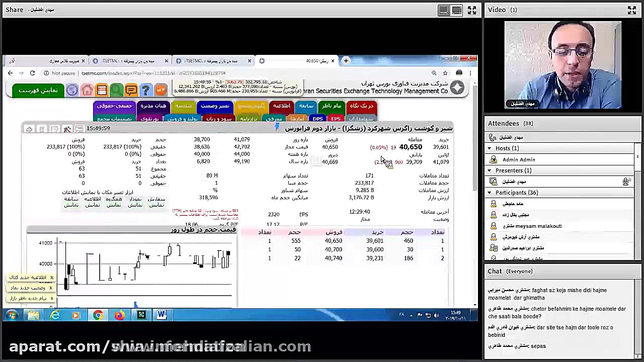Click نمایش under همگروه
Screen dimensions: 644x362
point(114,205)
